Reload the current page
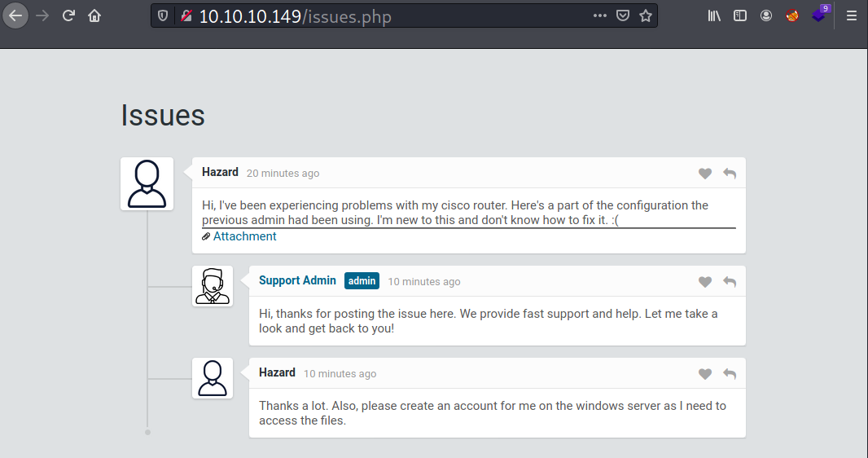Screen dimensions: 868x458 tap(68, 15)
